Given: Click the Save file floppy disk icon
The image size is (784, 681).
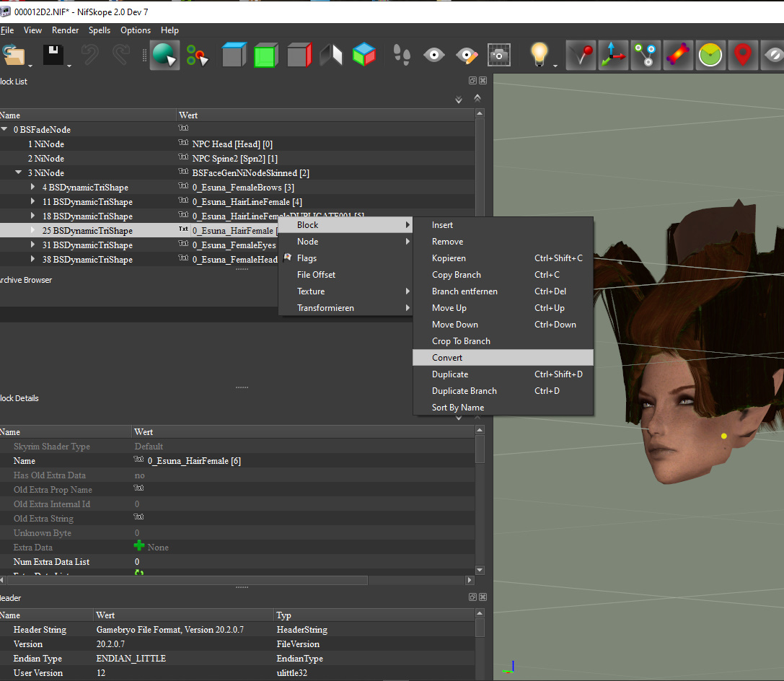Looking at the screenshot, I should tap(53, 56).
